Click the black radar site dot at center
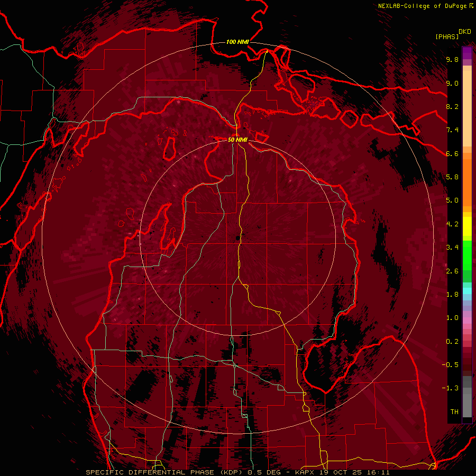Screen dimensions: 476x476 pyautogui.click(x=237, y=238)
